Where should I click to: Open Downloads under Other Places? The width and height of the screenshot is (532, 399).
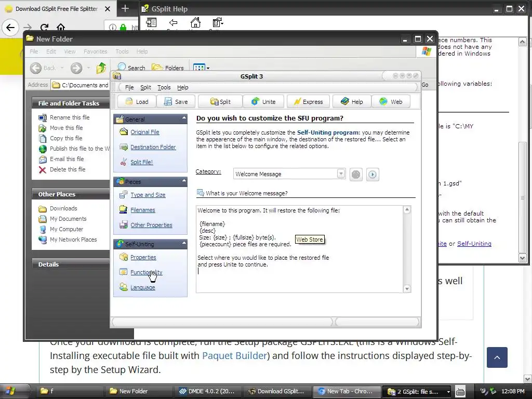coord(63,208)
